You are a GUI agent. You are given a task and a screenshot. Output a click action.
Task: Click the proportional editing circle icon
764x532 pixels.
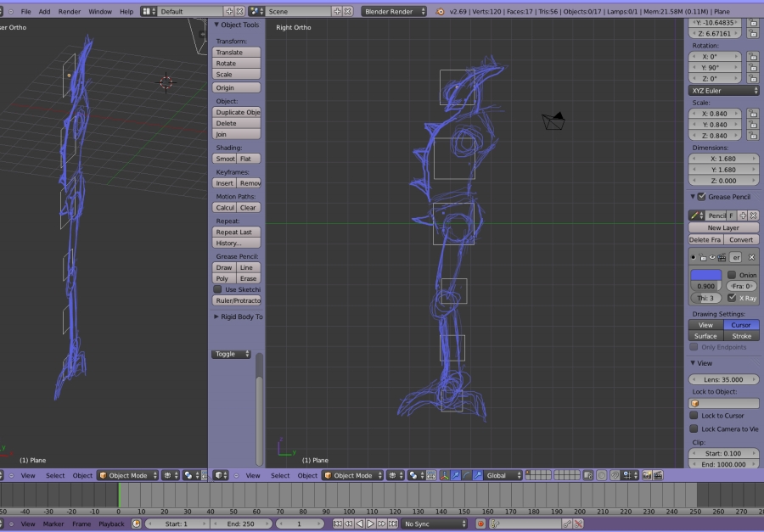tap(601, 475)
